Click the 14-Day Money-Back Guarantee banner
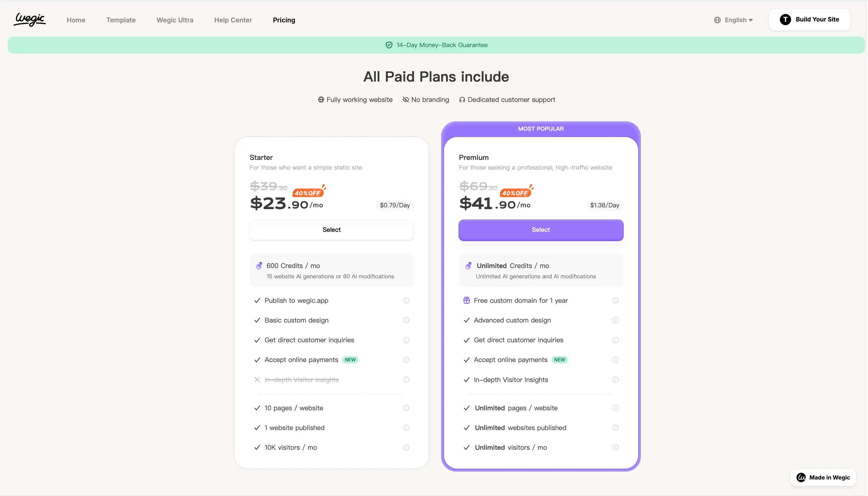Viewport: 868px width, 496px height. (x=436, y=45)
